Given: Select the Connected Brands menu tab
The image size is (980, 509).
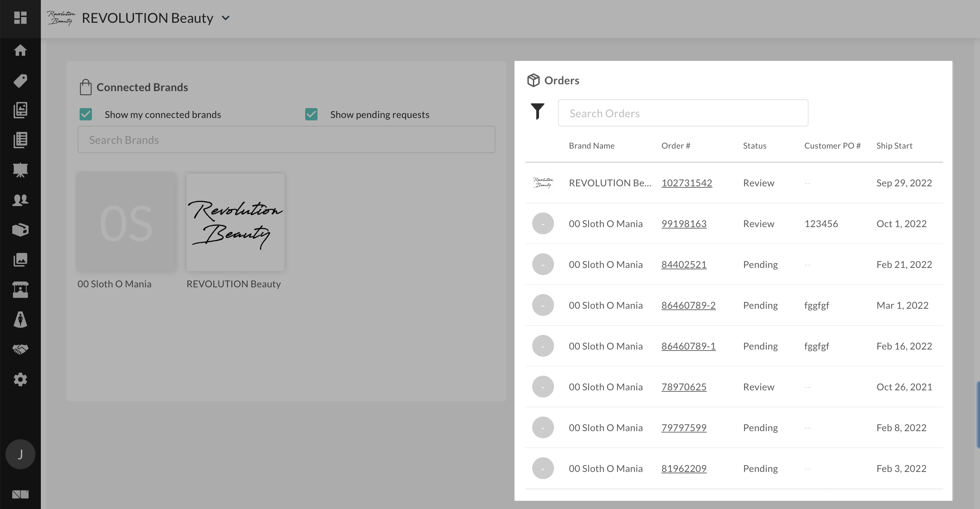Looking at the screenshot, I should (x=20, y=350).
